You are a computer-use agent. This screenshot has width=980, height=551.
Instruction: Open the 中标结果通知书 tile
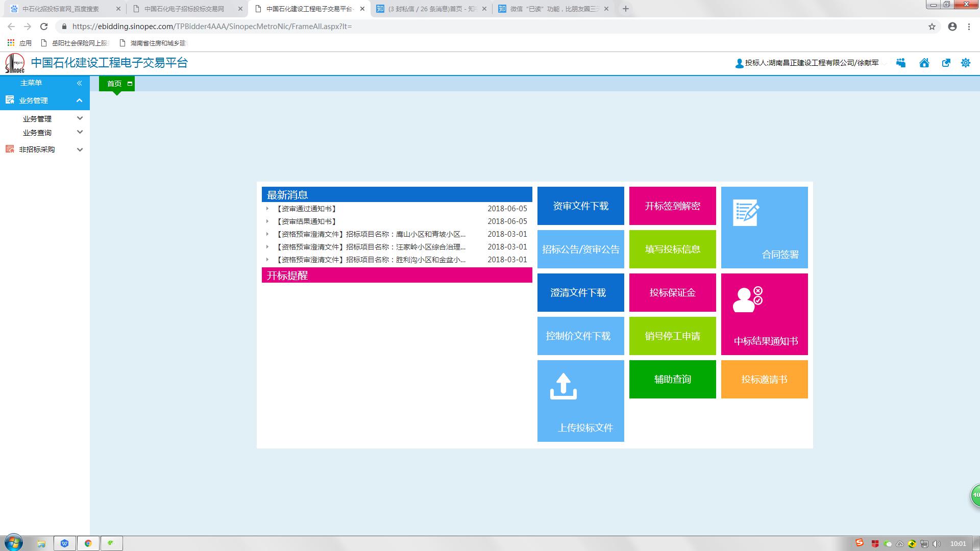764,314
